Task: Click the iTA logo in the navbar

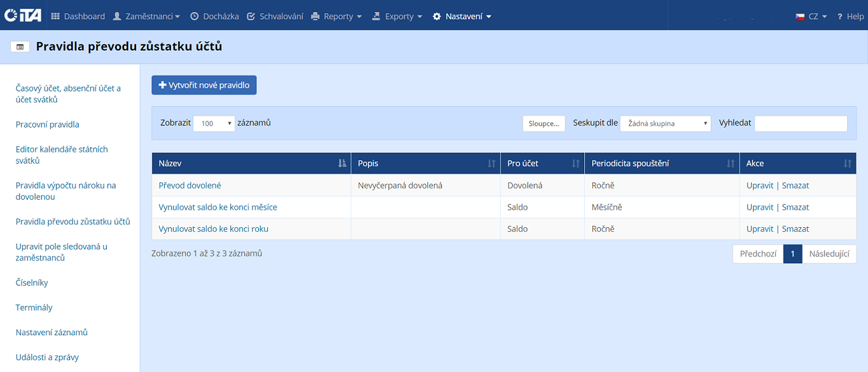Action: click(x=23, y=16)
